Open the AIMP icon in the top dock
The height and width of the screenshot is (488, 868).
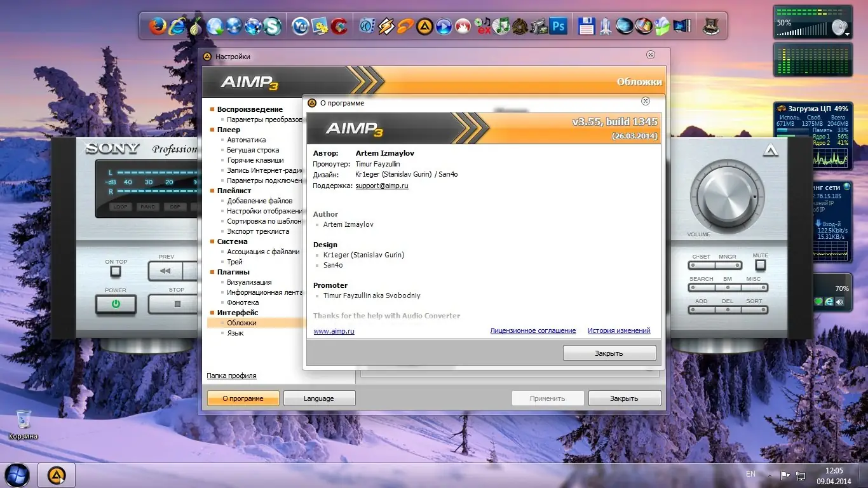point(424,26)
